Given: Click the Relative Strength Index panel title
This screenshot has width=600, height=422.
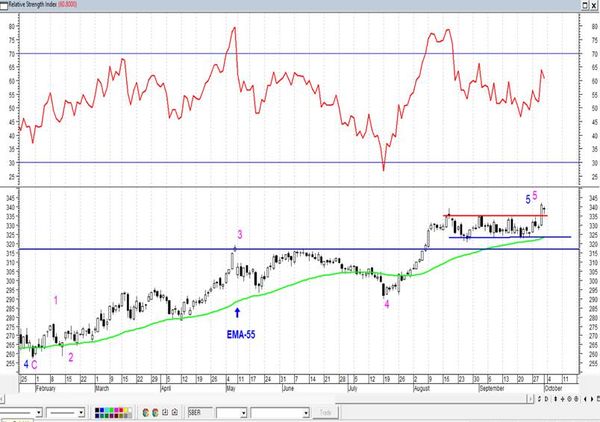Looking at the screenshot, I should coord(32,5).
